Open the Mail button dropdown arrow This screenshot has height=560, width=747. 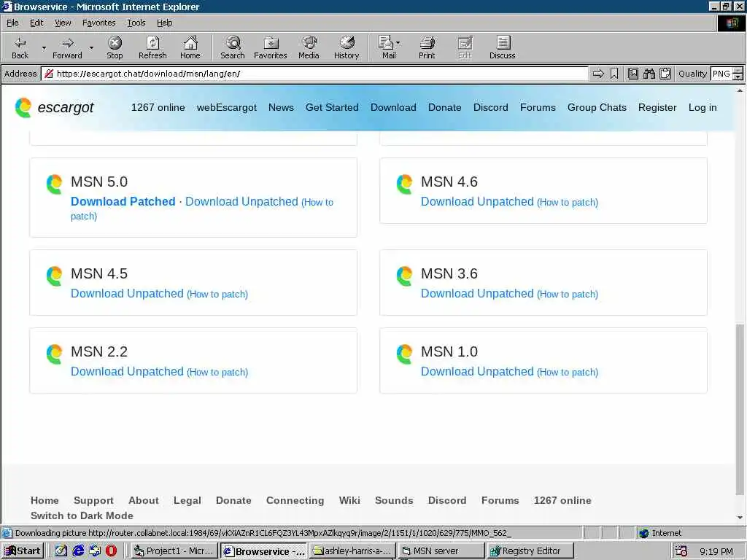click(398, 43)
